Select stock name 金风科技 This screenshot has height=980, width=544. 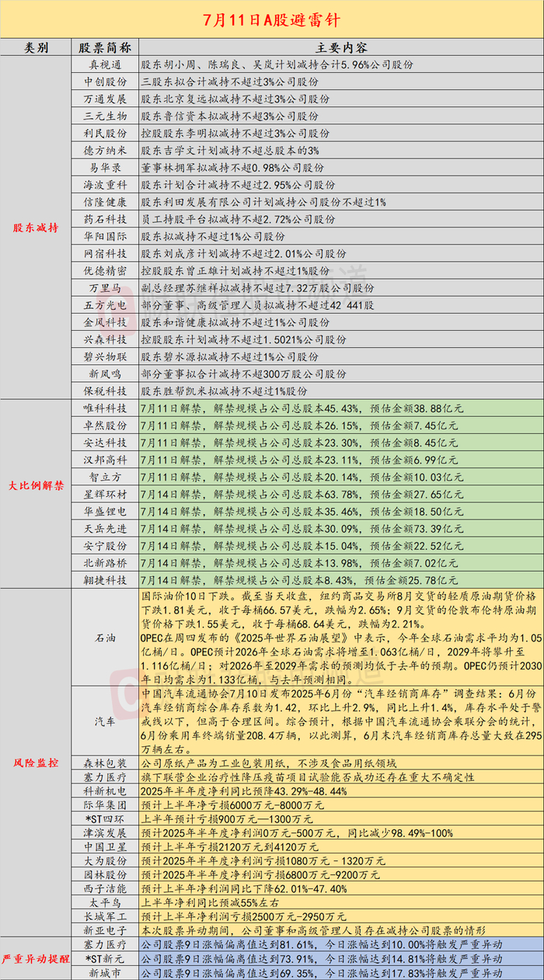tap(105, 321)
